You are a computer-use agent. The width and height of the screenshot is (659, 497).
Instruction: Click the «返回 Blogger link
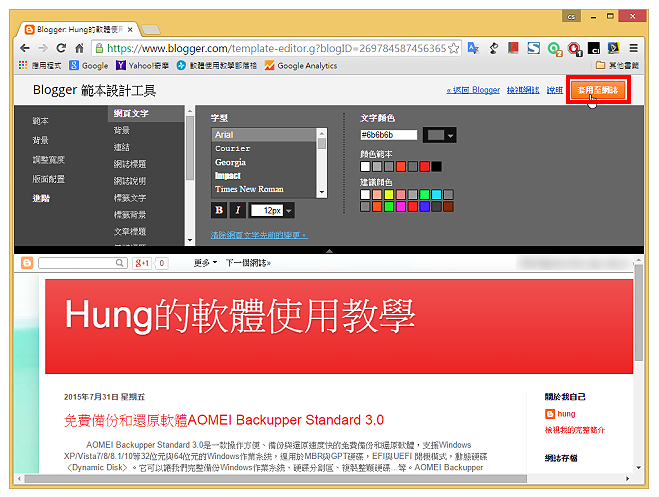[x=473, y=90]
